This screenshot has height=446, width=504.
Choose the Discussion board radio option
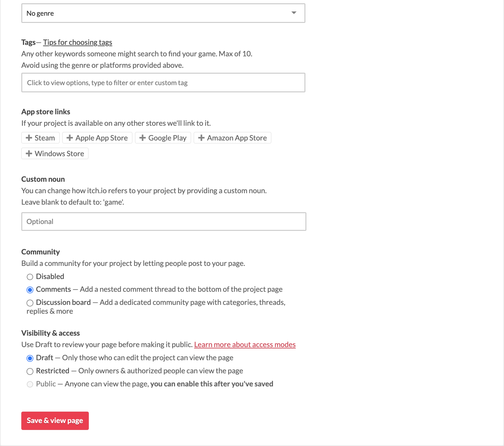click(30, 303)
